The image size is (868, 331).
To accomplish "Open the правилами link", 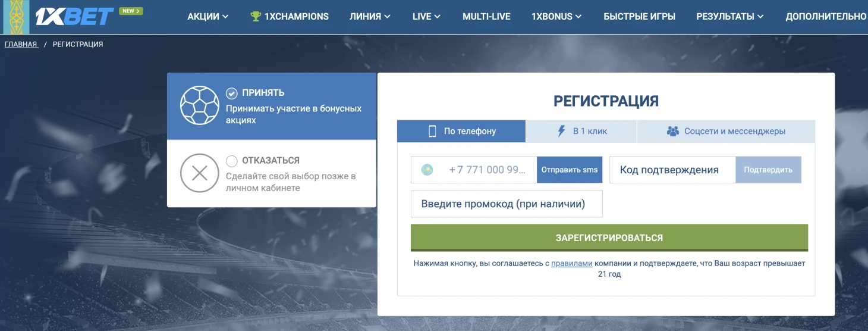I will 572,263.
